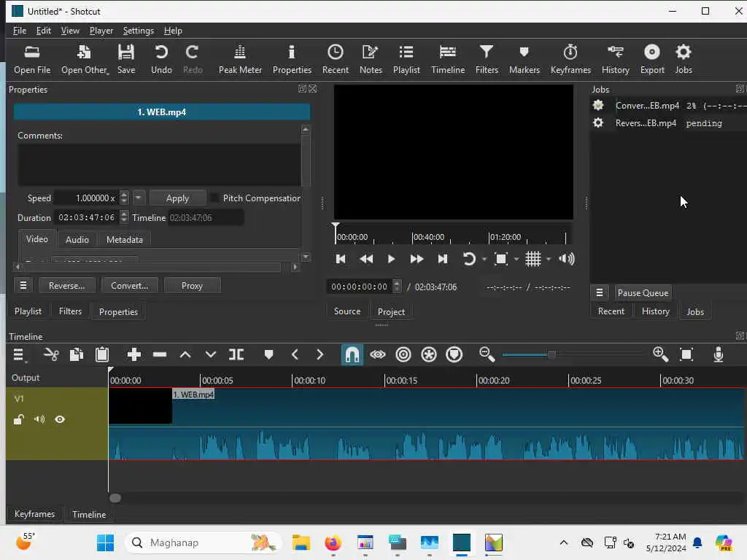Expand player loop options dropdown
Image resolution: width=747 pixels, height=560 pixels.
point(484,259)
